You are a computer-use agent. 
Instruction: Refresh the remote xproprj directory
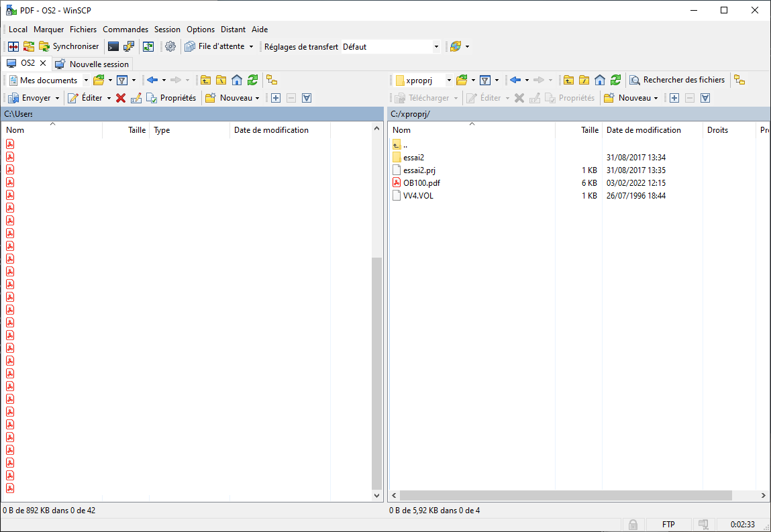pos(615,81)
